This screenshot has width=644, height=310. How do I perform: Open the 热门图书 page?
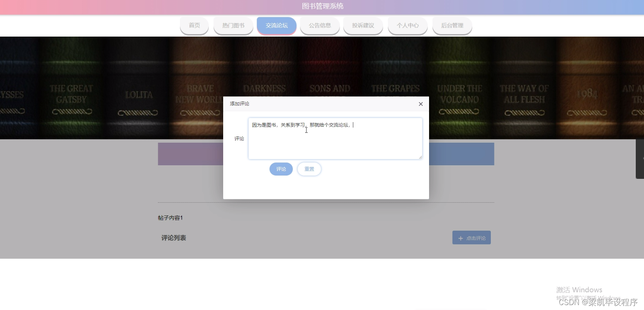[x=233, y=25]
